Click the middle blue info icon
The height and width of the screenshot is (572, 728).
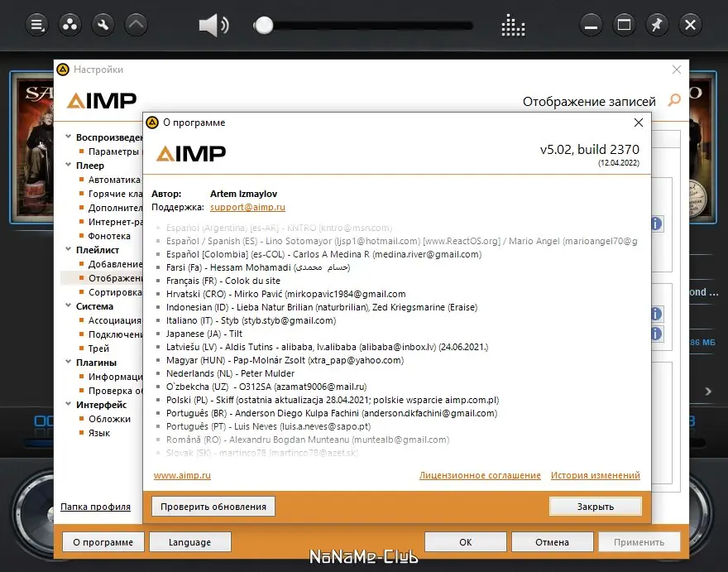[x=655, y=314]
